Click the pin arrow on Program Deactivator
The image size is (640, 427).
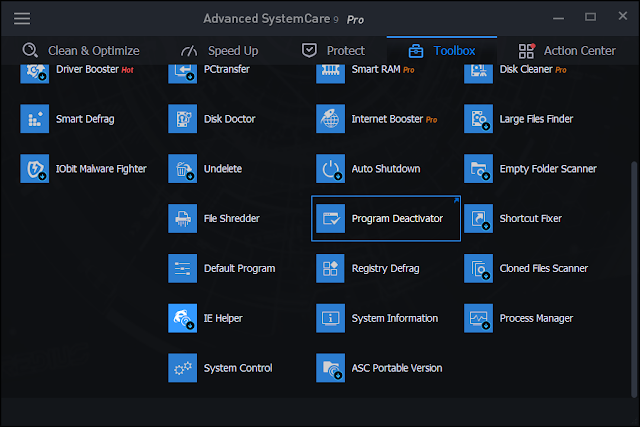point(456,200)
